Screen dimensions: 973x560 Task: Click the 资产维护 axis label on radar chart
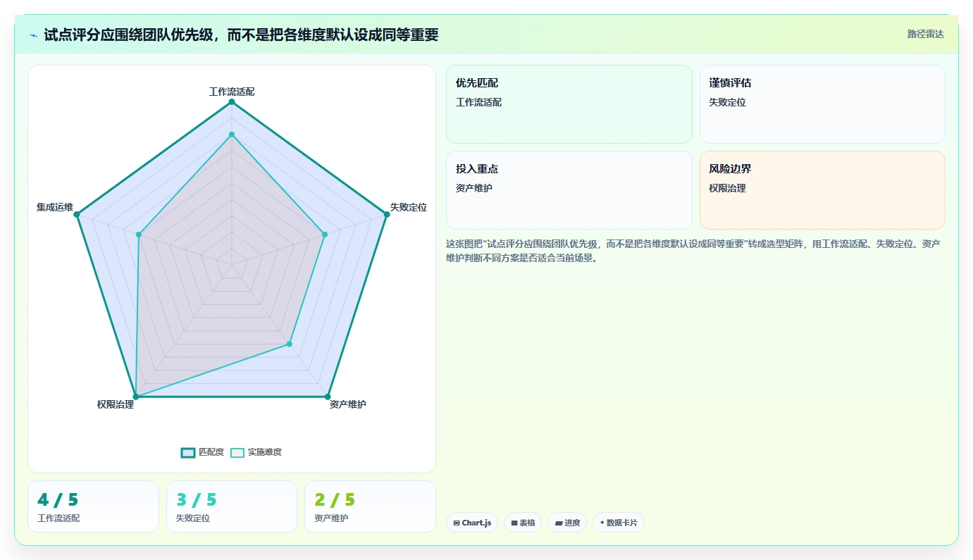pos(348,404)
